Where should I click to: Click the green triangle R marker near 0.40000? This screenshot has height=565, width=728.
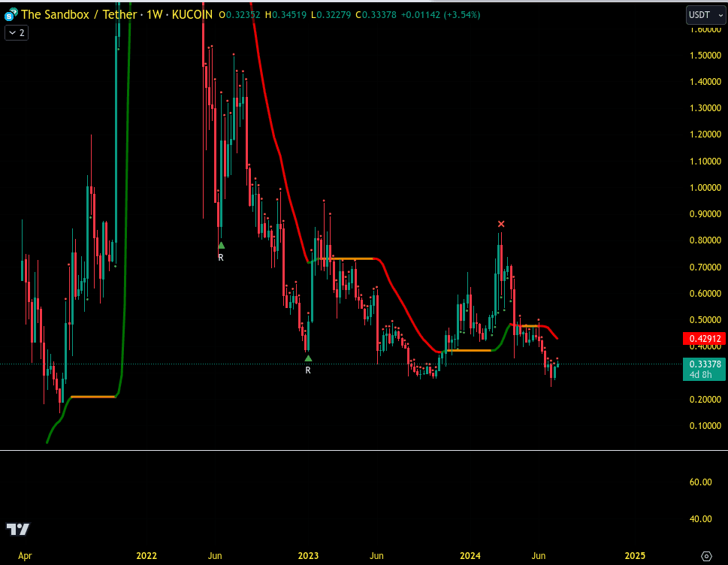[x=308, y=358]
